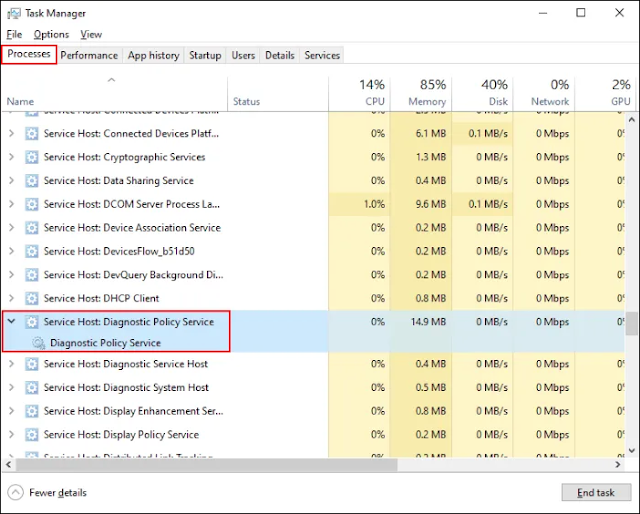The image size is (640, 514).
Task: Select the Processes tab
Action: (29, 54)
